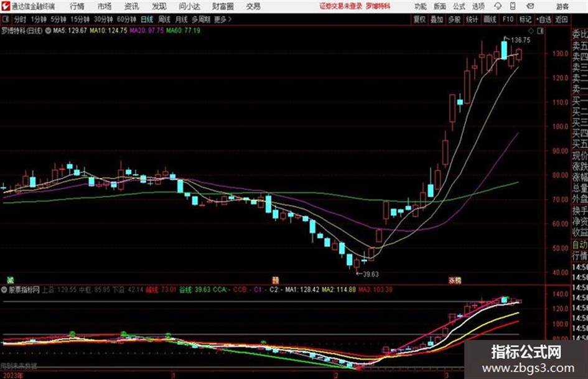
Task: Click the 多股 multi-stock button
Action: pos(454,19)
